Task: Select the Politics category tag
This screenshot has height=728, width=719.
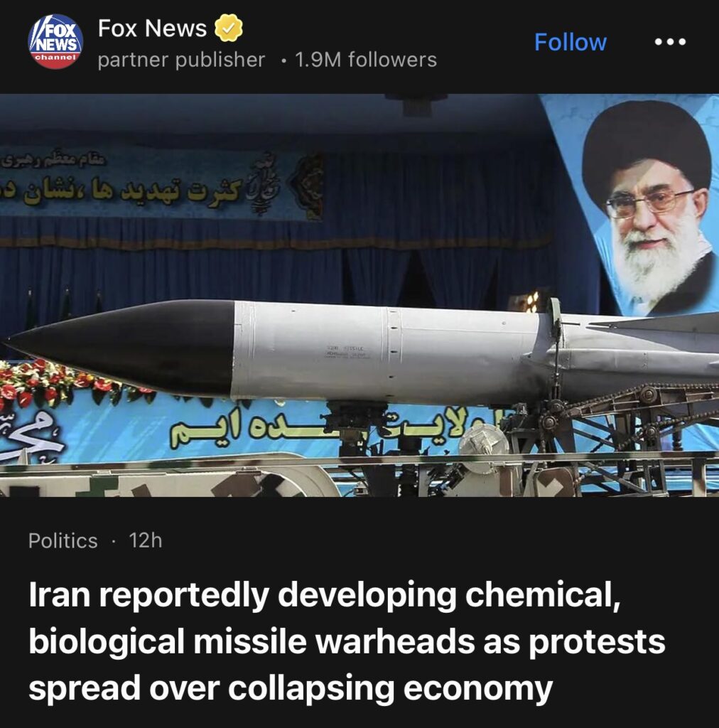Action: (x=63, y=540)
